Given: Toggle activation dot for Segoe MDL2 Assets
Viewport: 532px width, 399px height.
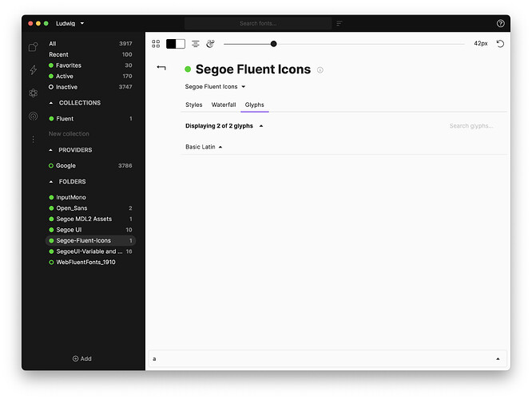Looking at the screenshot, I should pyautogui.click(x=51, y=219).
